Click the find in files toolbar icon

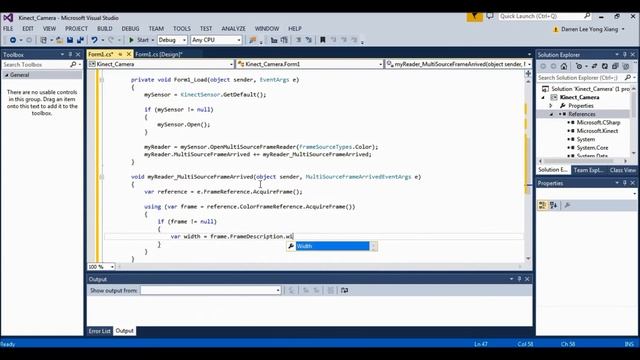(253, 40)
